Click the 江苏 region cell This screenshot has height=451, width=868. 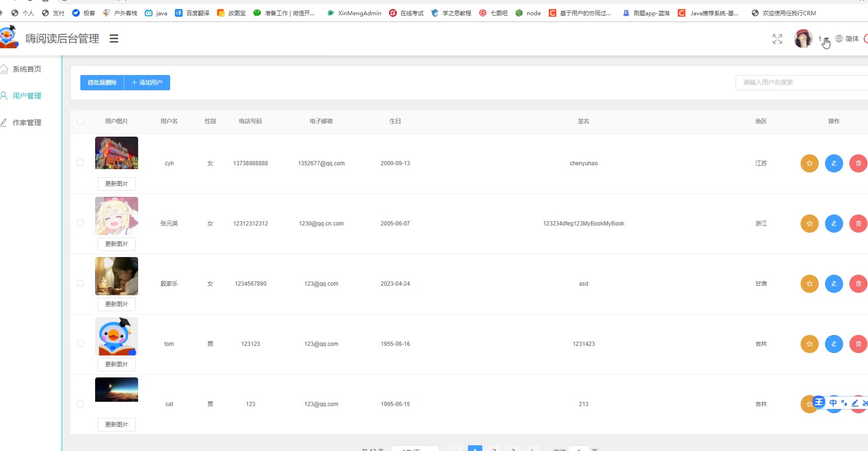pyautogui.click(x=761, y=163)
